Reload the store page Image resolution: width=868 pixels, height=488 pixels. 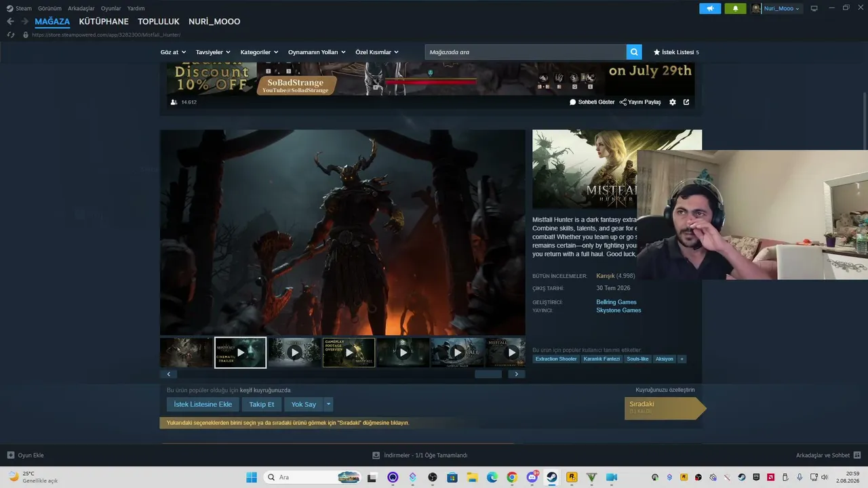[10, 35]
